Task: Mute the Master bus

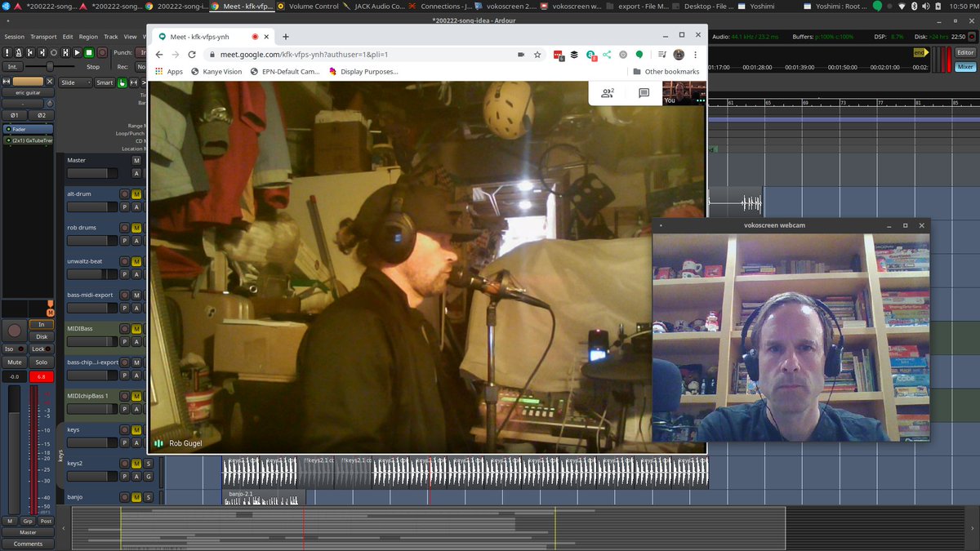Action: (x=136, y=160)
